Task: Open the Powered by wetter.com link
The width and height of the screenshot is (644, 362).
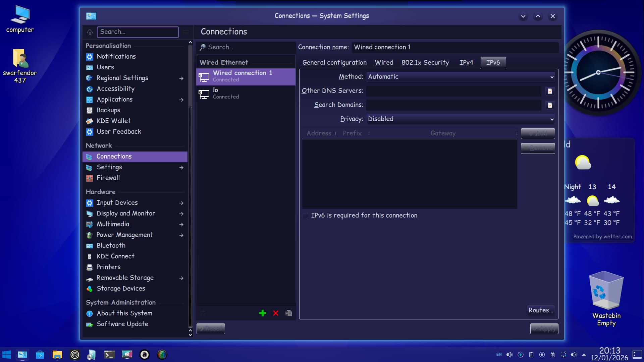Action: [602, 237]
